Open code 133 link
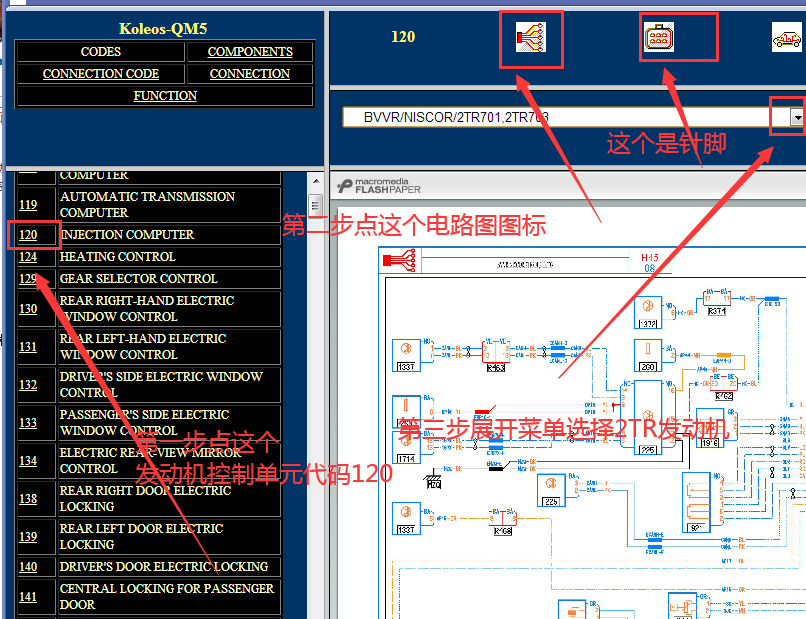806x619 pixels. [x=28, y=423]
